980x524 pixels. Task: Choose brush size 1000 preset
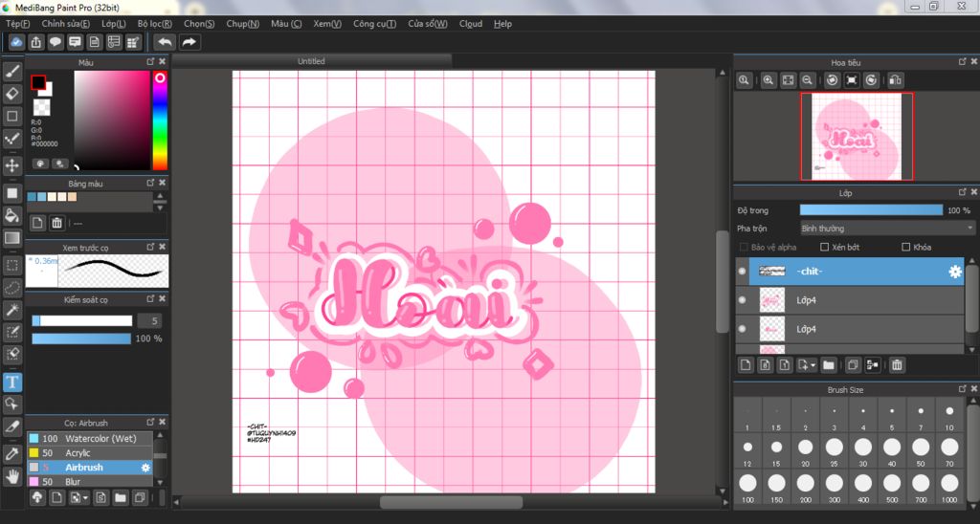(x=949, y=487)
